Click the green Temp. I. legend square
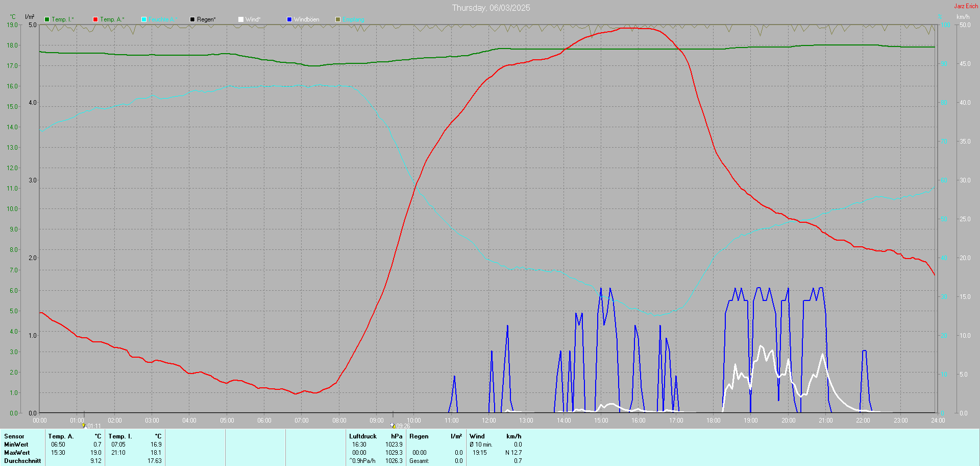This screenshot has width=980, height=466. pos(47,19)
